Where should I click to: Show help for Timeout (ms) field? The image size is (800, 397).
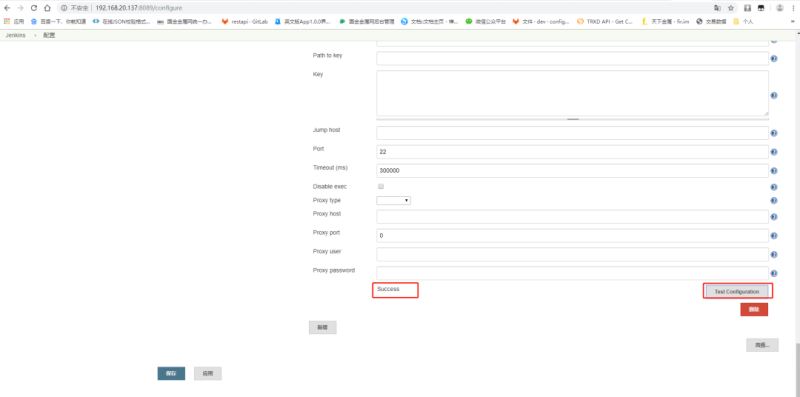pos(773,171)
